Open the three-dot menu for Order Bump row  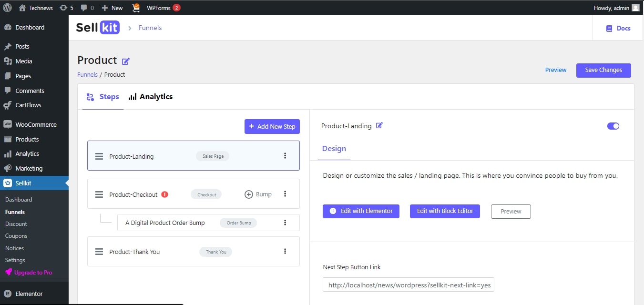(285, 223)
